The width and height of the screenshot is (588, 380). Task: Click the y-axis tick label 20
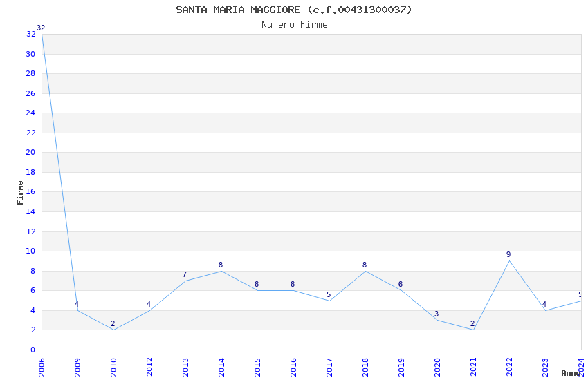pyautogui.click(x=30, y=153)
